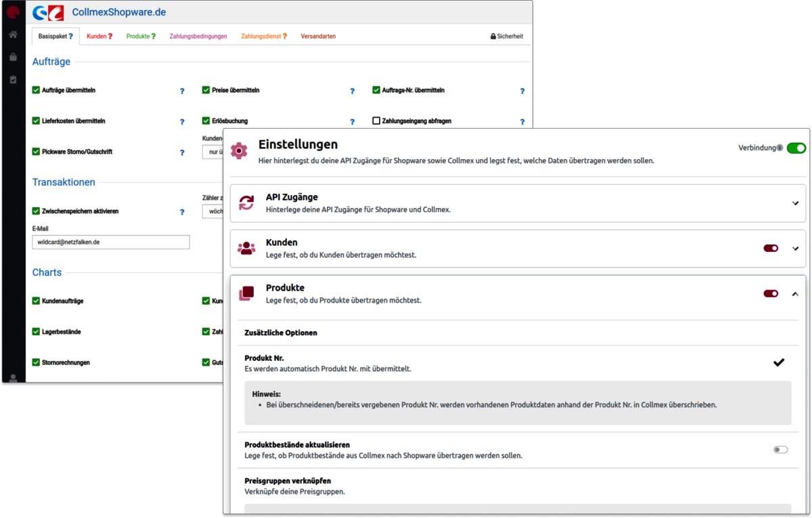The height and width of the screenshot is (518, 812).
Task: Switch to the Basispaket tab
Action: pyautogui.click(x=55, y=37)
